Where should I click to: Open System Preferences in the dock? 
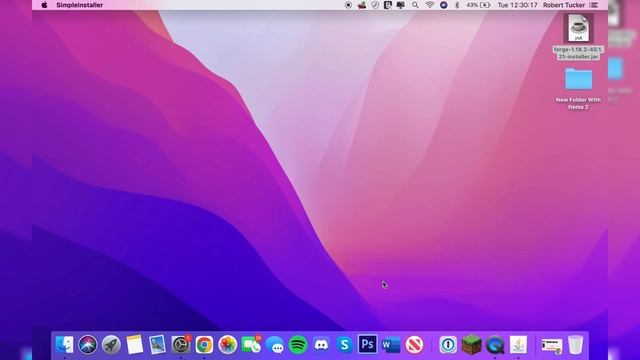(x=181, y=345)
